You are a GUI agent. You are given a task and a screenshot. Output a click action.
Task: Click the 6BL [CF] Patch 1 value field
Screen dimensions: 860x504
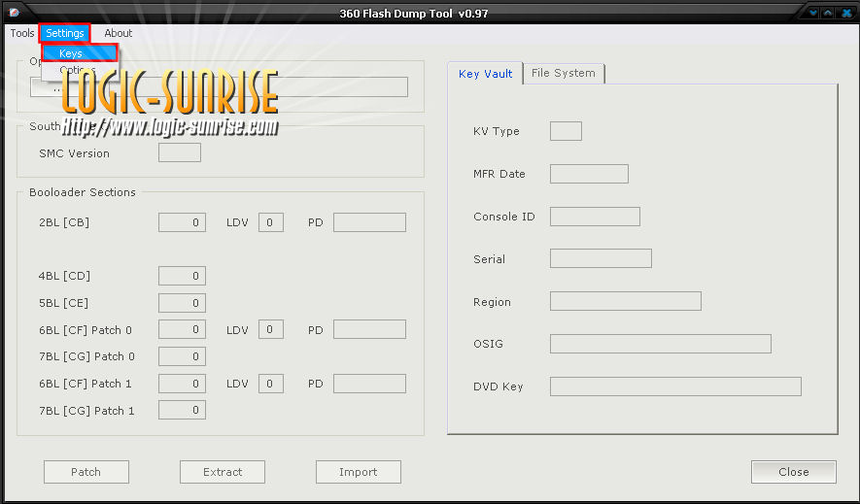tap(182, 384)
